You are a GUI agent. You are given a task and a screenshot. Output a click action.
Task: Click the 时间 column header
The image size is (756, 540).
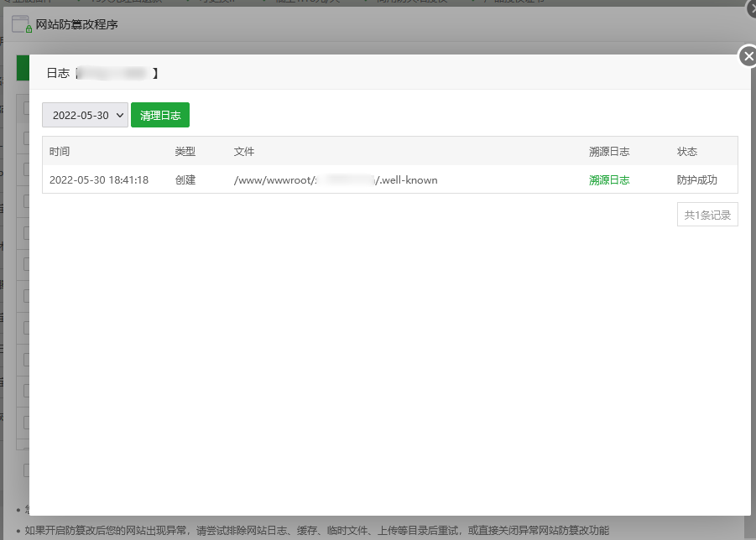[x=60, y=151]
